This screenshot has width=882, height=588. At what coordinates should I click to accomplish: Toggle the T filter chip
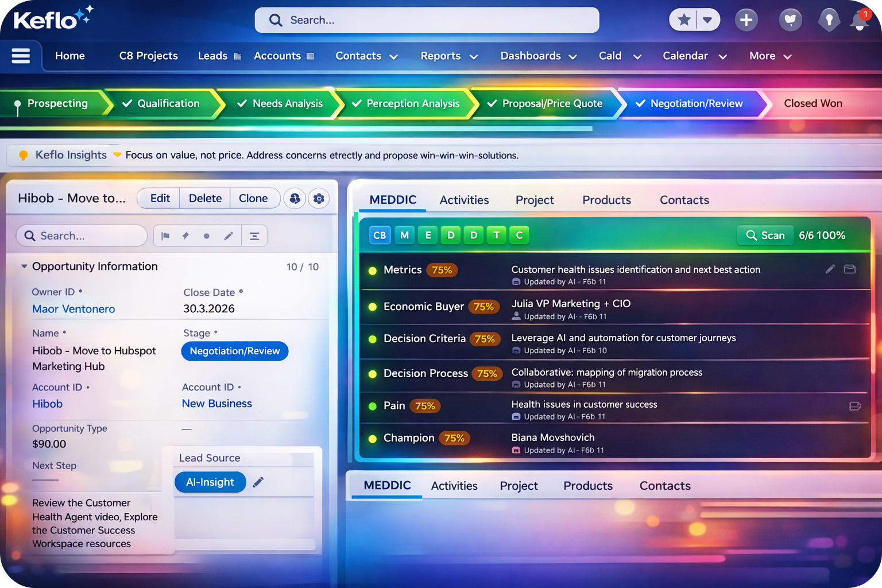[x=497, y=235]
